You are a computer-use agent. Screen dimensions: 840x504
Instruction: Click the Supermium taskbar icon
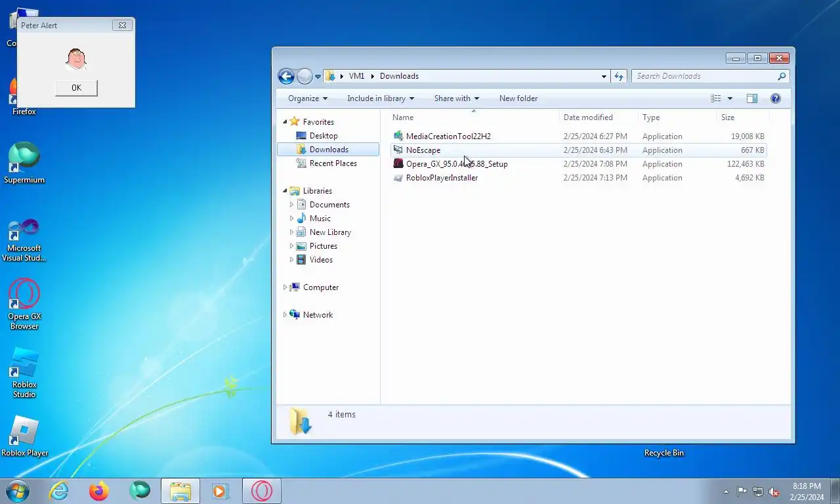pos(140,491)
